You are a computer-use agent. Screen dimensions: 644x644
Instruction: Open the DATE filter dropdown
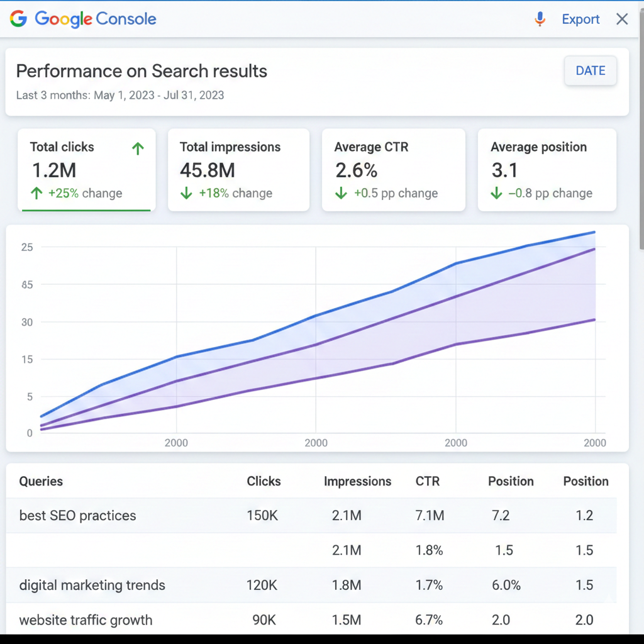coord(590,70)
